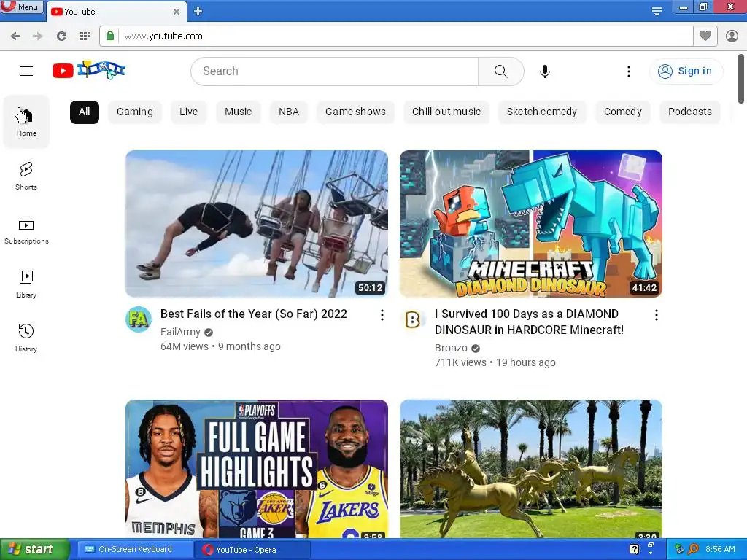Open the Windows start menu
Screen dimensions: 747x560
pos(35,550)
